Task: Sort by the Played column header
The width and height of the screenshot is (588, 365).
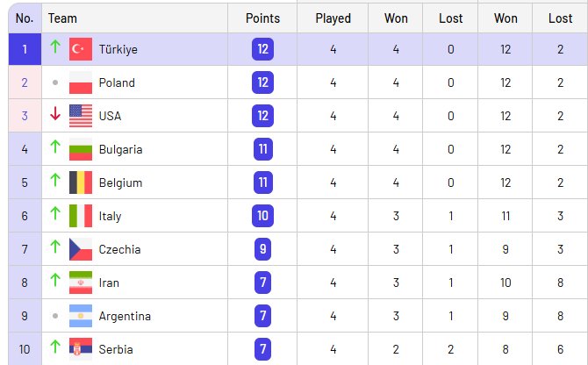Action: (333, 18)
